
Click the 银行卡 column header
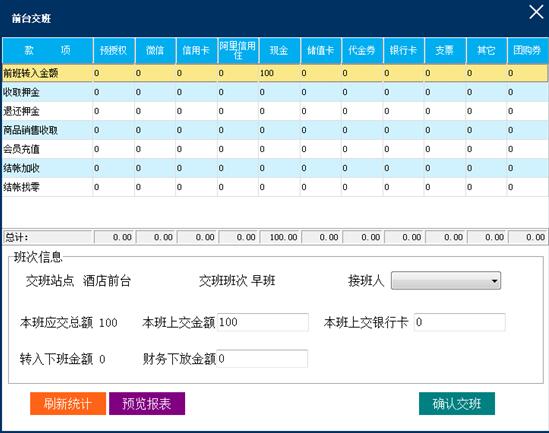coord(404,50)
